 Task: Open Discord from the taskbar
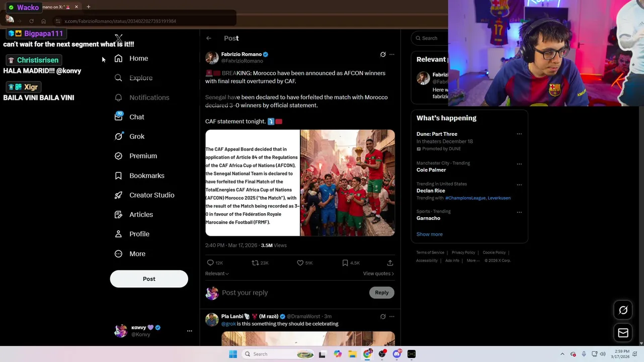click(397, 354)
